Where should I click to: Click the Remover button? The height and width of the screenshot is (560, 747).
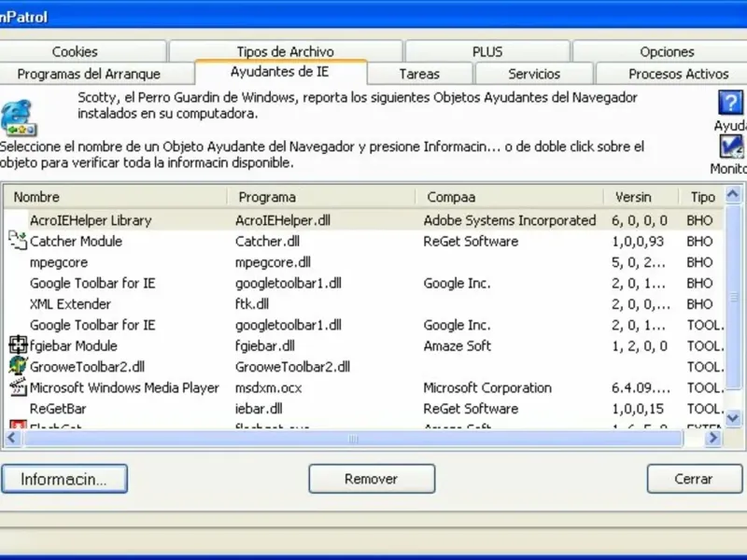[372, 479]
